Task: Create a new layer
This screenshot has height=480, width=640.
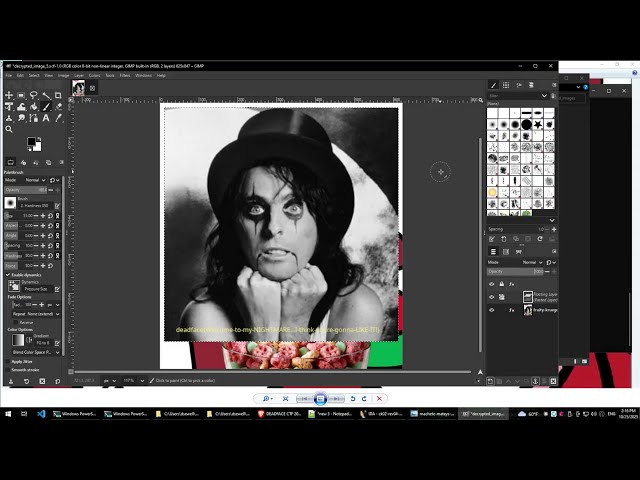Action: click(x=491, y=381)
